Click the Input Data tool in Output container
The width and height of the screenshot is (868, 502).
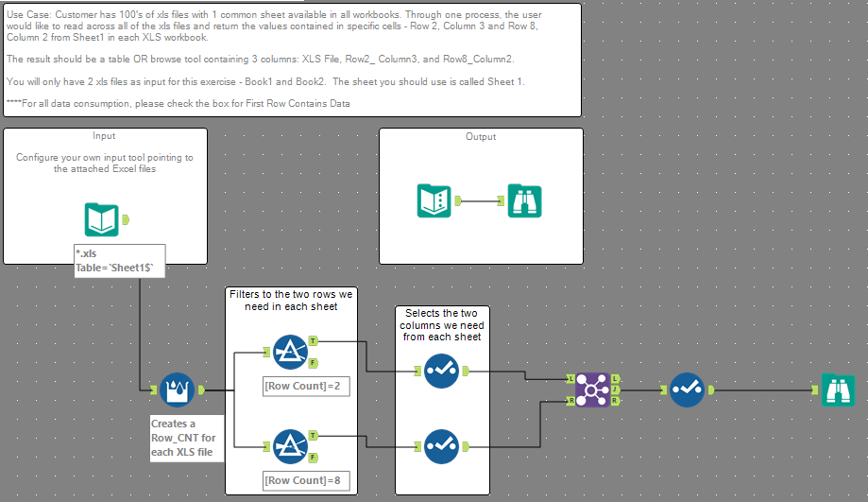coord(434,200)
